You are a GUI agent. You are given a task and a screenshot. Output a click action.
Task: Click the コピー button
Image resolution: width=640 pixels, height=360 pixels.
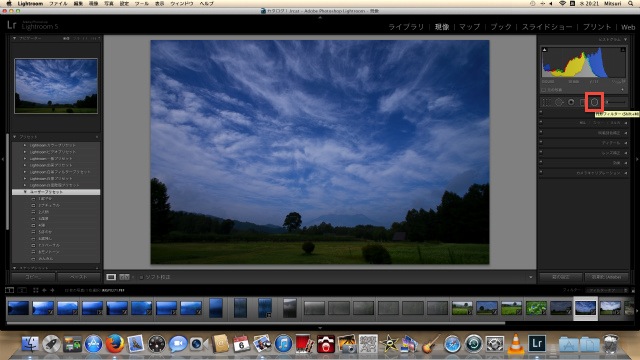(x=33, y=277)
